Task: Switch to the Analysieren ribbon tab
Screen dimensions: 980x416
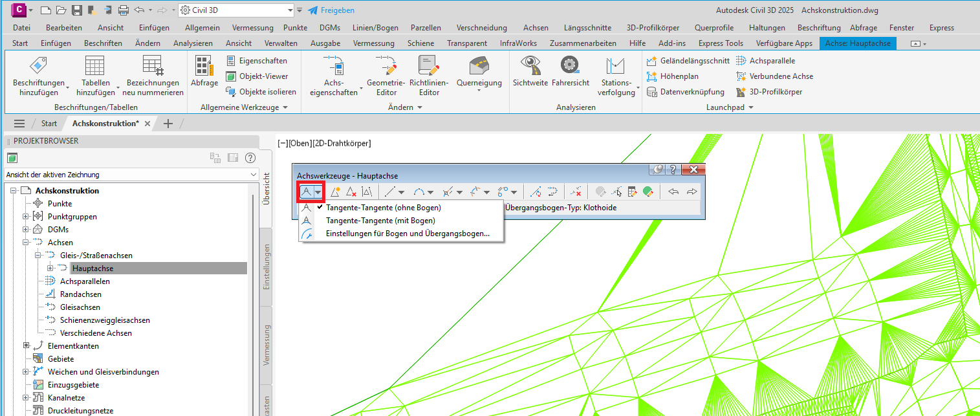Action: click(x=193, y=43)
